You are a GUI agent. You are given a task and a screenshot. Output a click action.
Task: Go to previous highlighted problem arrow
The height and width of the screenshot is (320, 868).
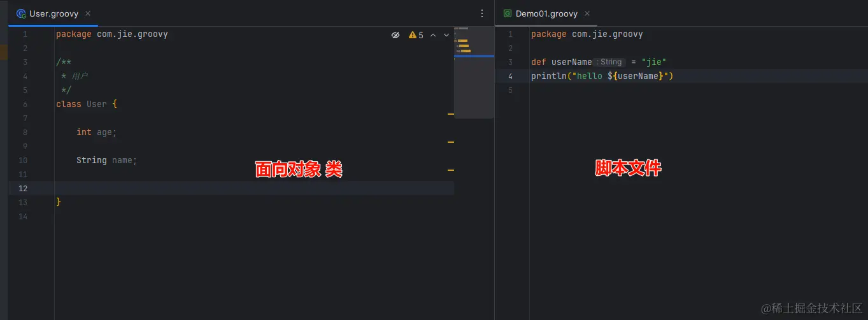click(433, 35)
